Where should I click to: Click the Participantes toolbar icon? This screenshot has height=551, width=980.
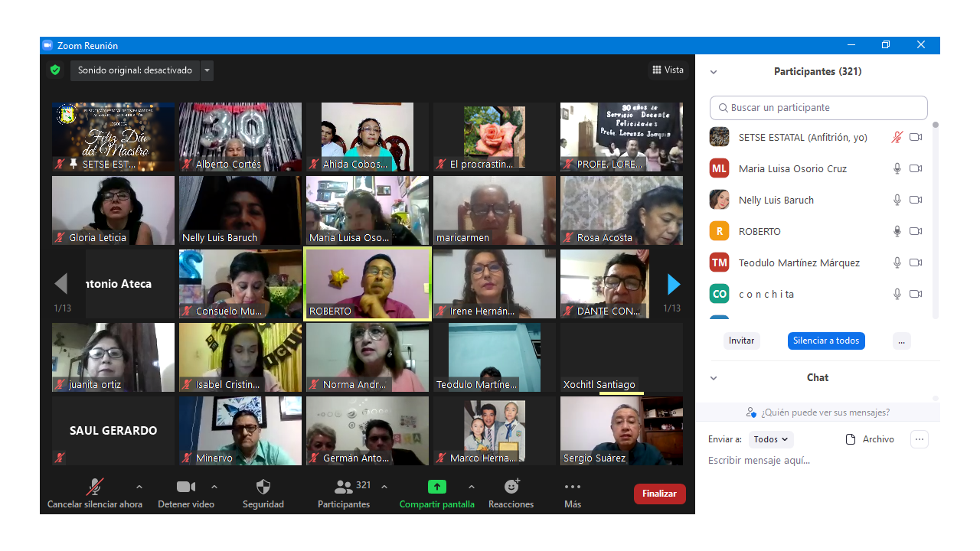[x=344, y=487]
